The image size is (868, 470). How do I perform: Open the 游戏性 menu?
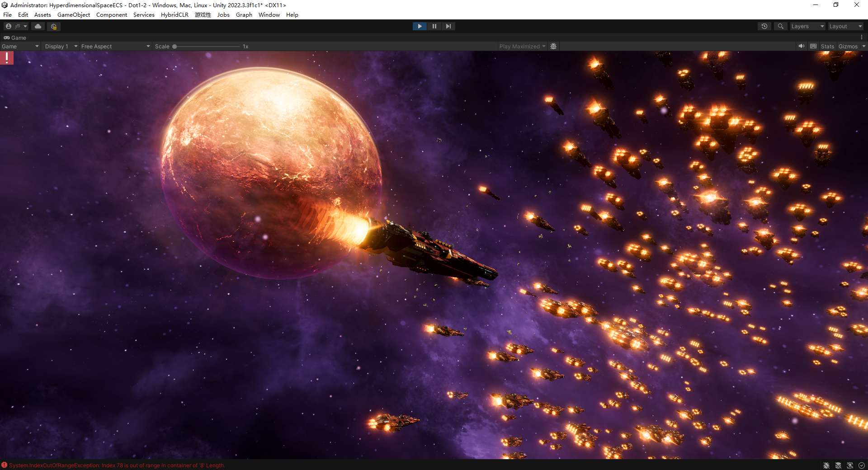click(203, 15)
